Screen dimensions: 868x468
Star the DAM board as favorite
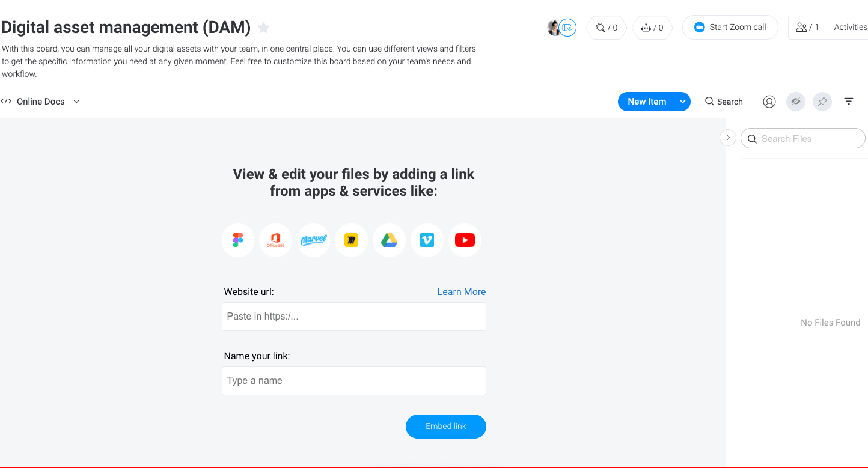(263, 28)
